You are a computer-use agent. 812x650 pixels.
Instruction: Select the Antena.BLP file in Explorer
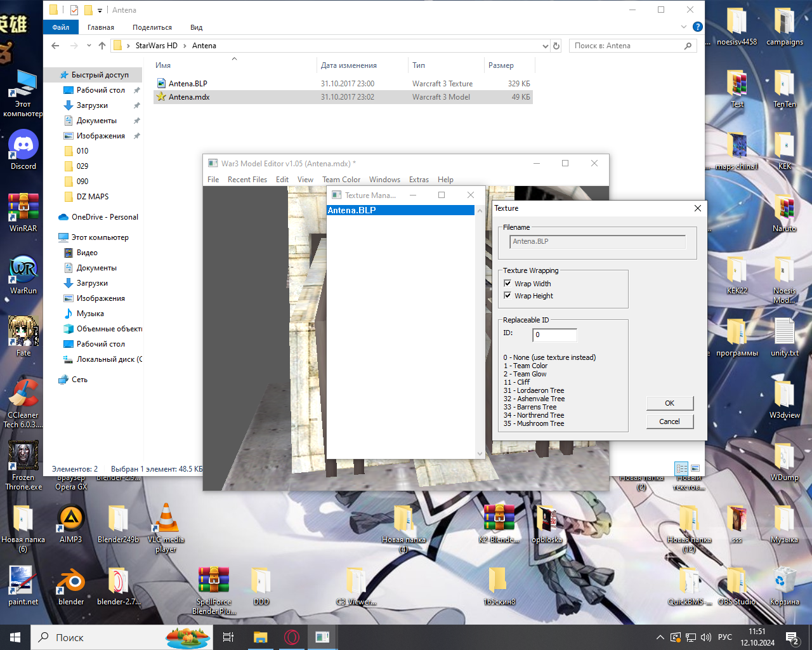(x=343, y=84)
